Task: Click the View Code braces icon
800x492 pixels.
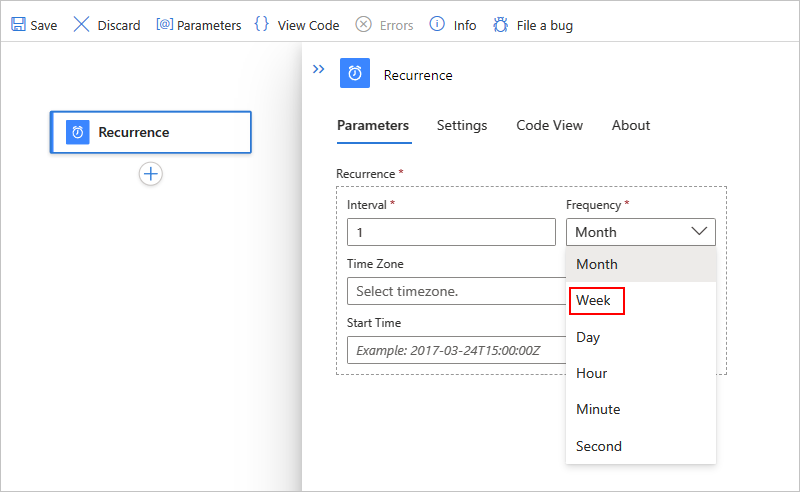Action: 262,25
